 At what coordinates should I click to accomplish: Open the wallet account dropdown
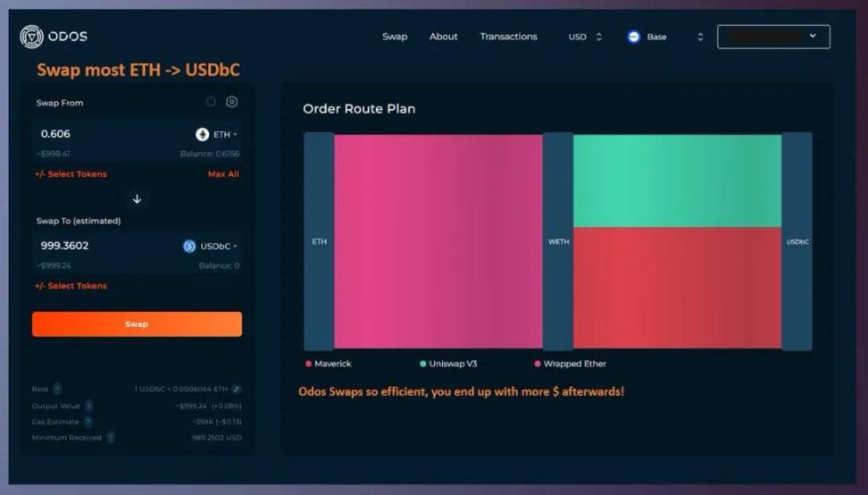(x=773, y=37)
